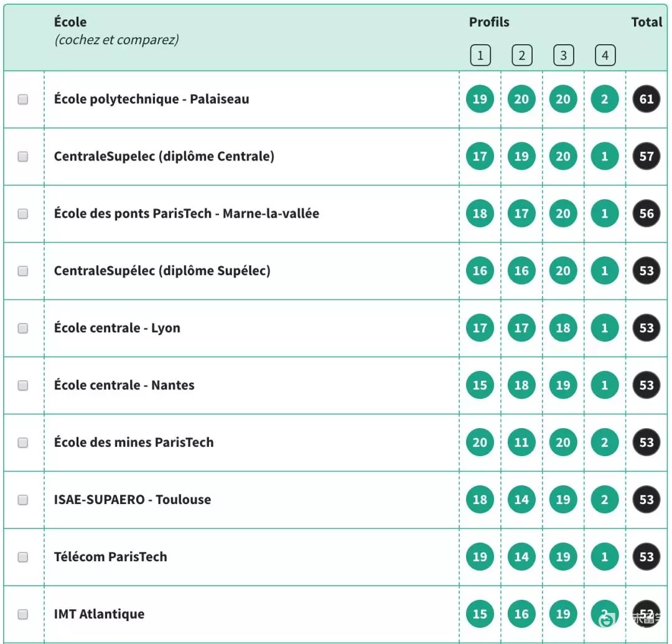Click IMT Atlantique profile 2 score 16
The width and height of the screenshot is (672, 644).
pyautogui.click(x=521, y=614)
